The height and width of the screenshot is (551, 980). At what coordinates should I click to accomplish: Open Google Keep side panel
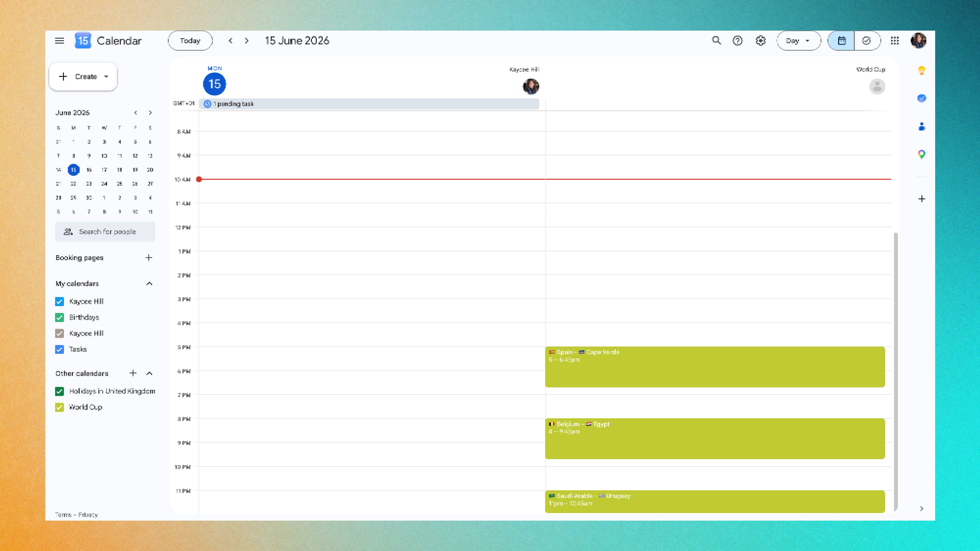pos(921,70)
